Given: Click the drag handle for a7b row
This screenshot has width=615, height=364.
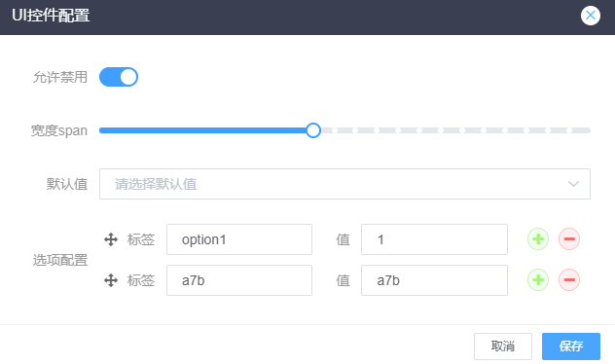Looking at the screenshot, I should pos(111,280).
